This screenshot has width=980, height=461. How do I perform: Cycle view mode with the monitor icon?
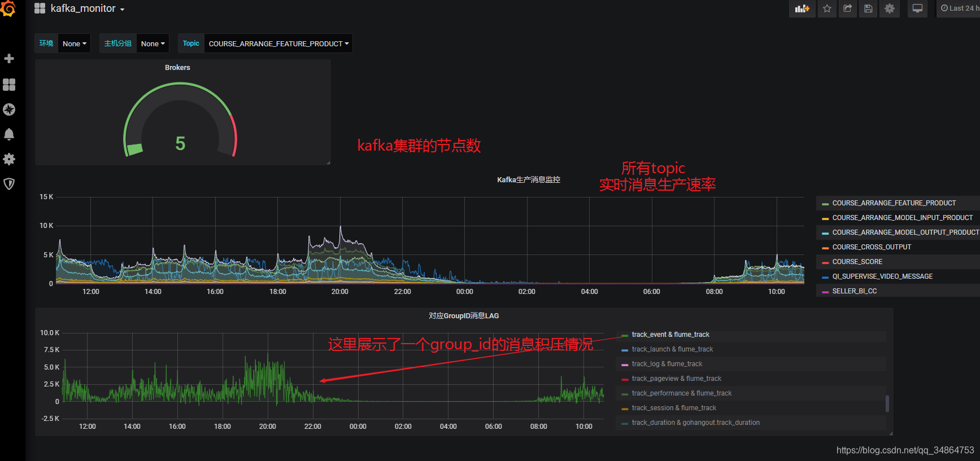coord(918,8)
